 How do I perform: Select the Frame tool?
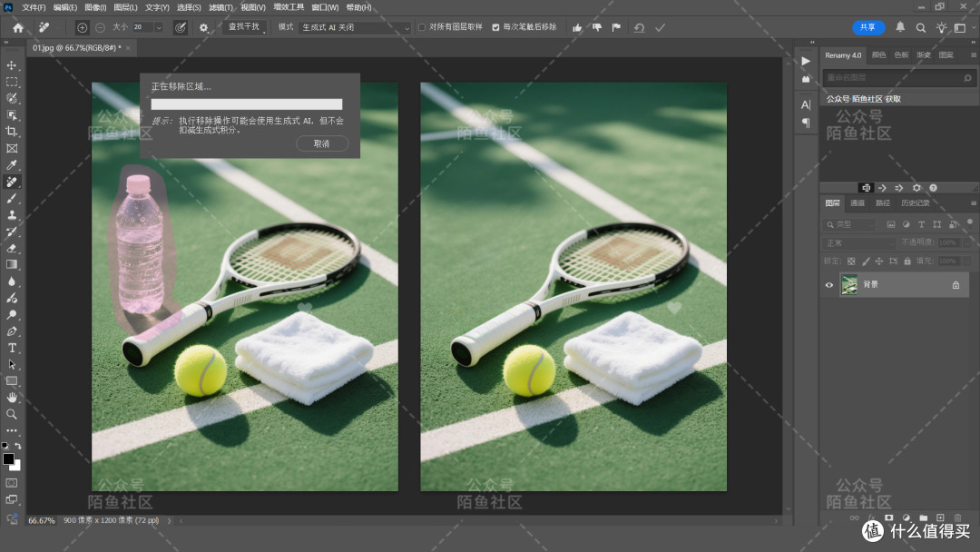tap(11, 148)
